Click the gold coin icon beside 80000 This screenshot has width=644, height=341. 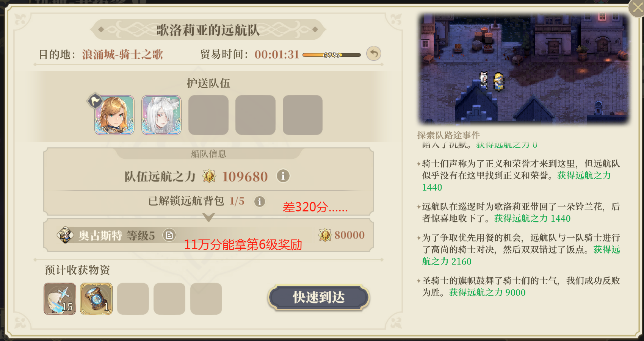coord(325,235)
